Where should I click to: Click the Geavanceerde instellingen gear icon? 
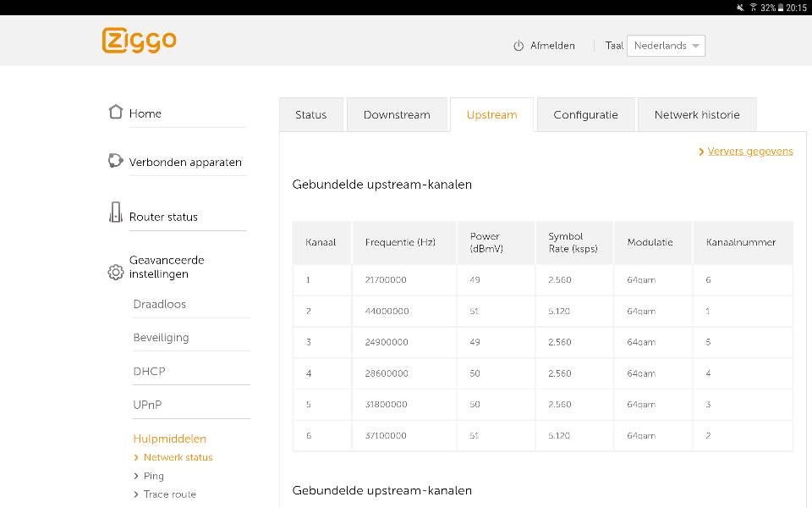(x=116, y=272)
